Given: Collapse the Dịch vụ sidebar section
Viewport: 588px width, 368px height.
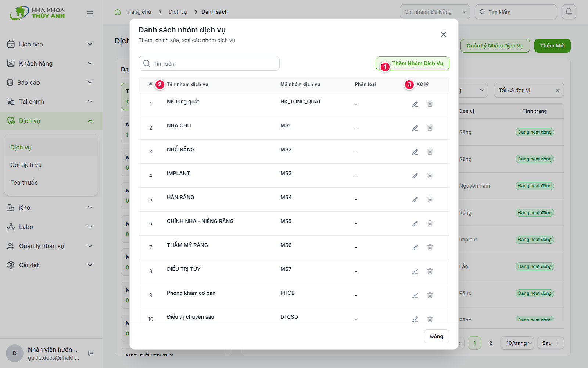Looking at the screenshot, I should pos(51,121).
